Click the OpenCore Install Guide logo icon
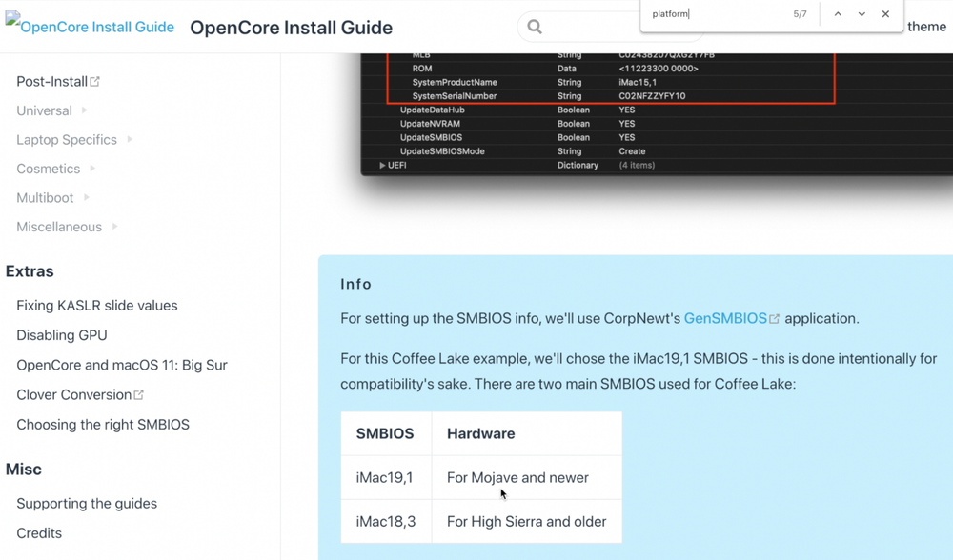This screenshot has height=560, width=953. 11,19
